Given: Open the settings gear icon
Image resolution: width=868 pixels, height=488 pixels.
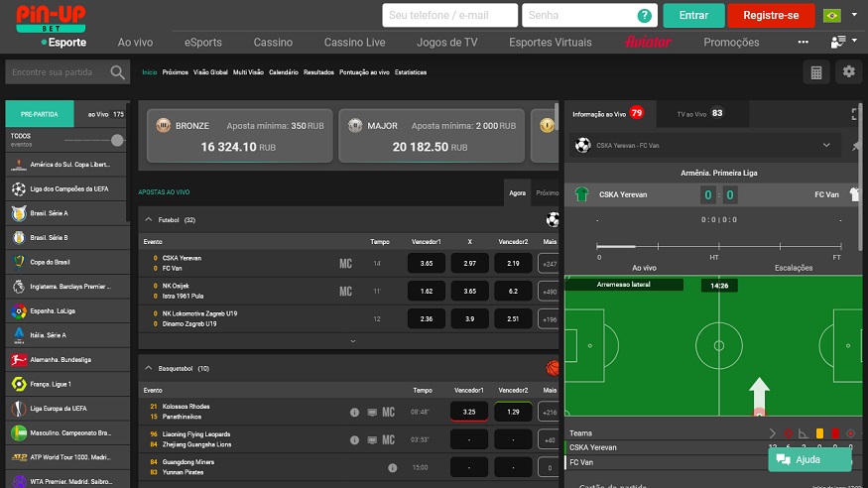Looking at the screenshot, I should point(848,72).
